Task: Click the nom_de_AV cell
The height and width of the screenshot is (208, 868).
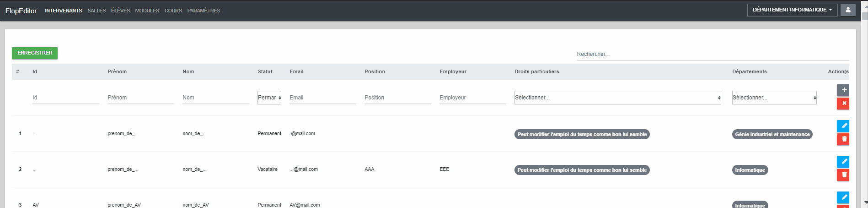Action: [x=196, y=205]
